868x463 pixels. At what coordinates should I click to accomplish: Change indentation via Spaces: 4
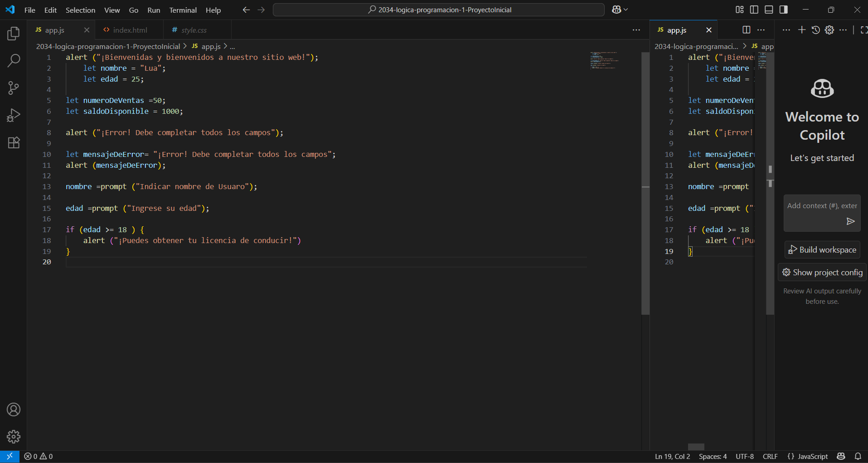point(713,457)
